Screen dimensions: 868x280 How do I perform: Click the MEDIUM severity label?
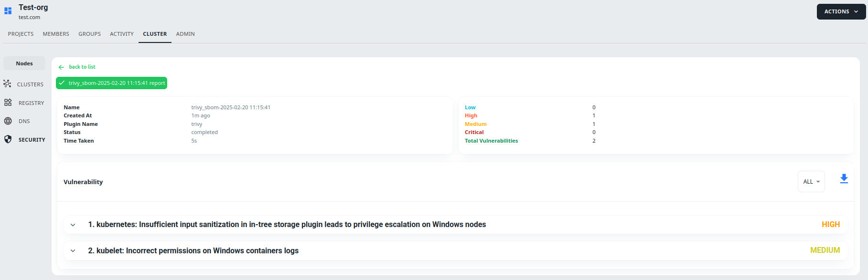pyautogui.click(x=825, y=250)
